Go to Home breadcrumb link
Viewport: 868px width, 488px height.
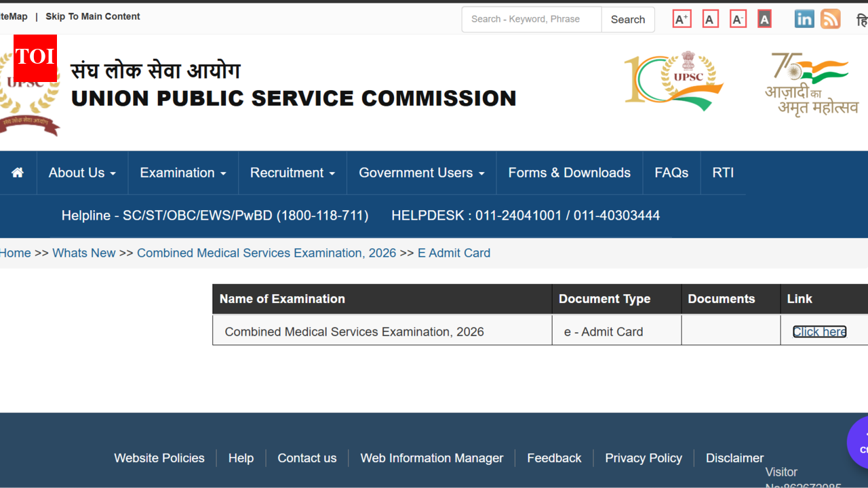[15, 253]
